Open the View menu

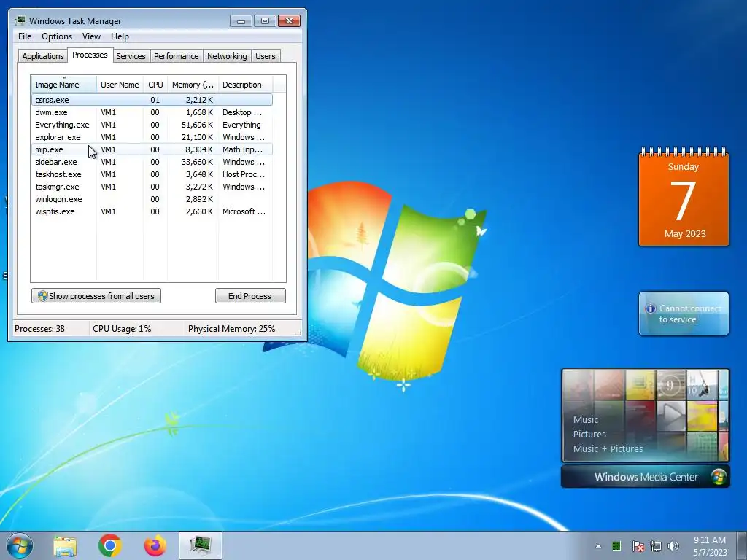[91, 36]
